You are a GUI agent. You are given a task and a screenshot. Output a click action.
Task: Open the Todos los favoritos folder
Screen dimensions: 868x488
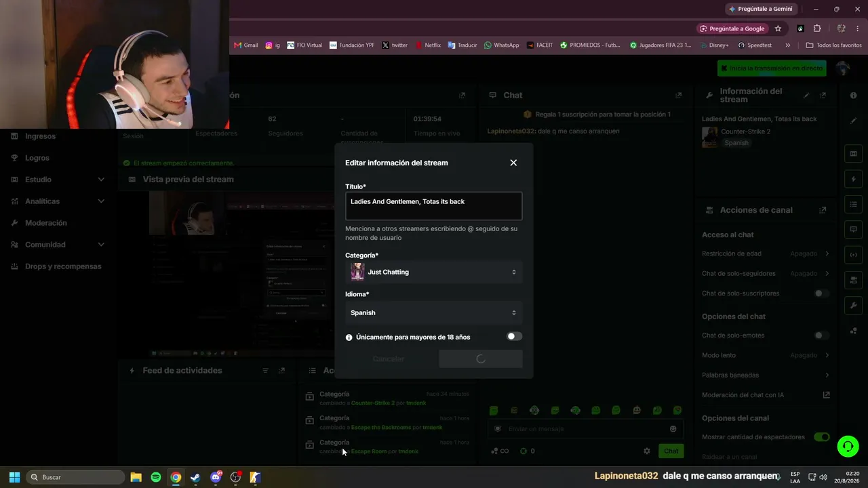point(833,45)
